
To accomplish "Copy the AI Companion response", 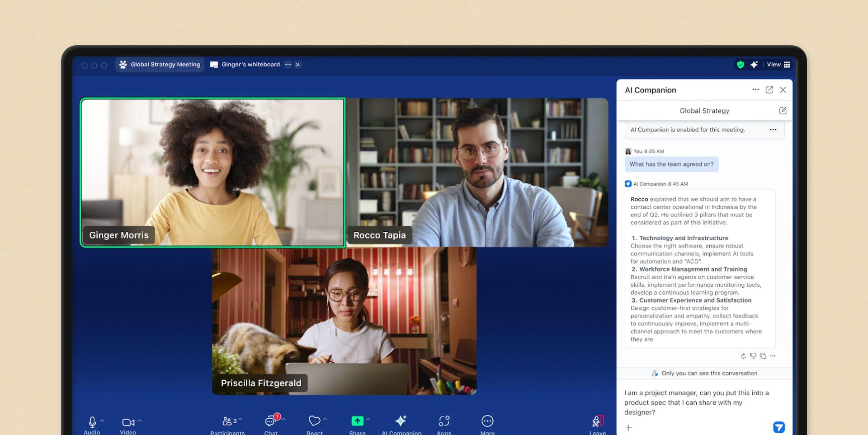I will click(763, 356).
